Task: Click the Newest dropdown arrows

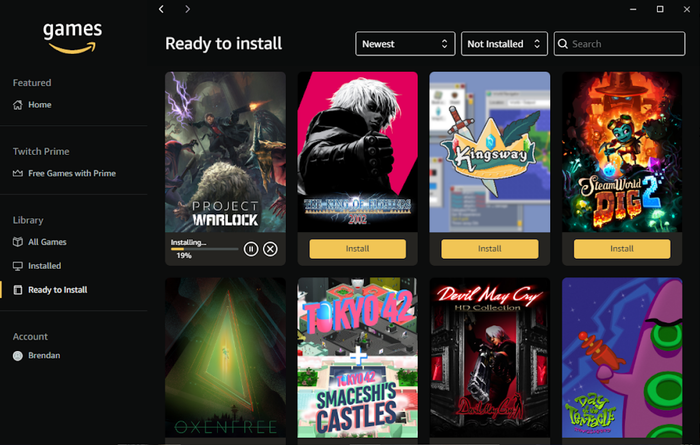Action: coord(444,44)
